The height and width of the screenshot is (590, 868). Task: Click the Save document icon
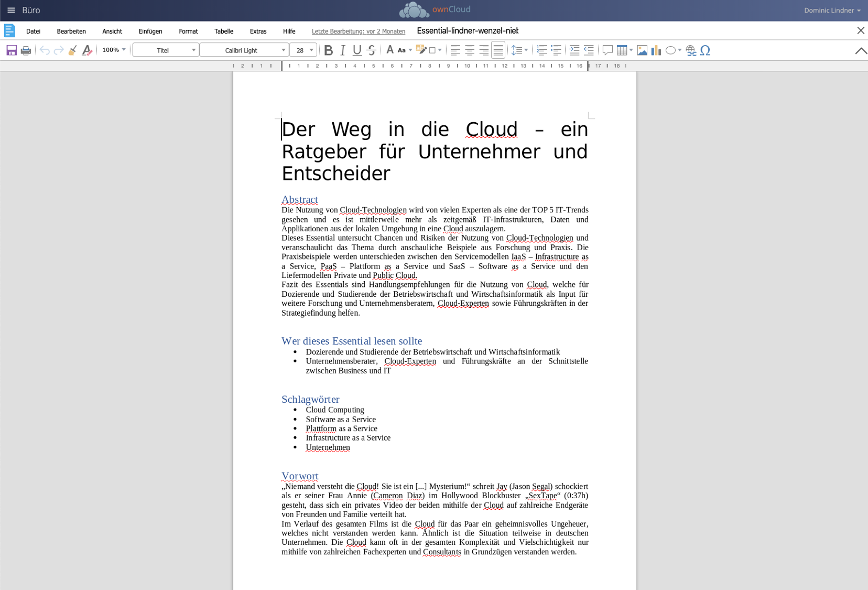tap(11, 50)
